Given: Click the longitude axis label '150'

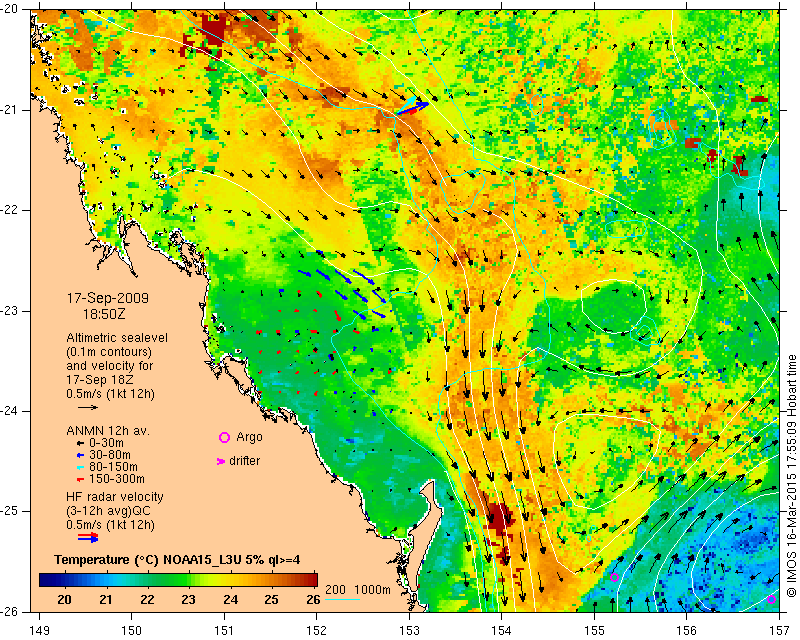Looking at the screenshot, I should (x=131, y=631).
